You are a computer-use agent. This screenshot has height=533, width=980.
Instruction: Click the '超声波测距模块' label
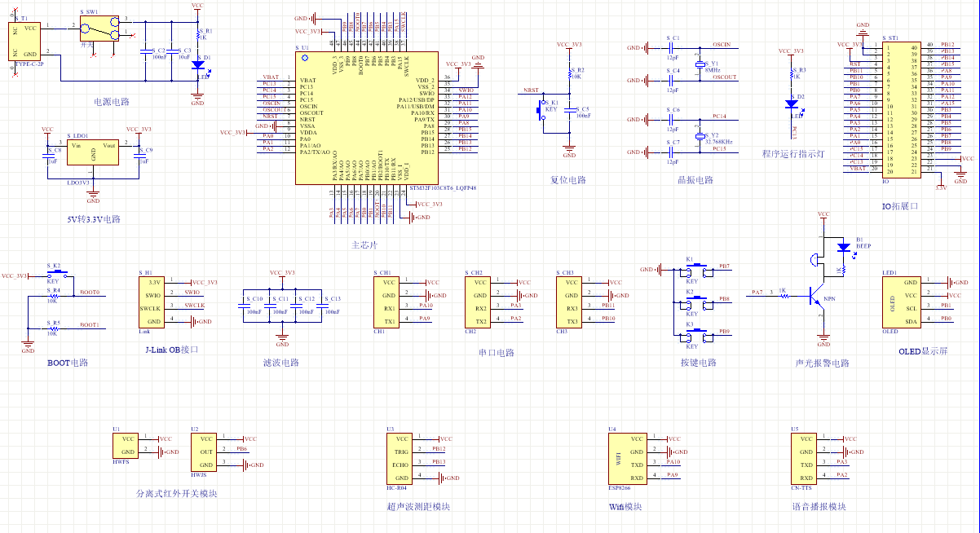[x=418, y=506]
